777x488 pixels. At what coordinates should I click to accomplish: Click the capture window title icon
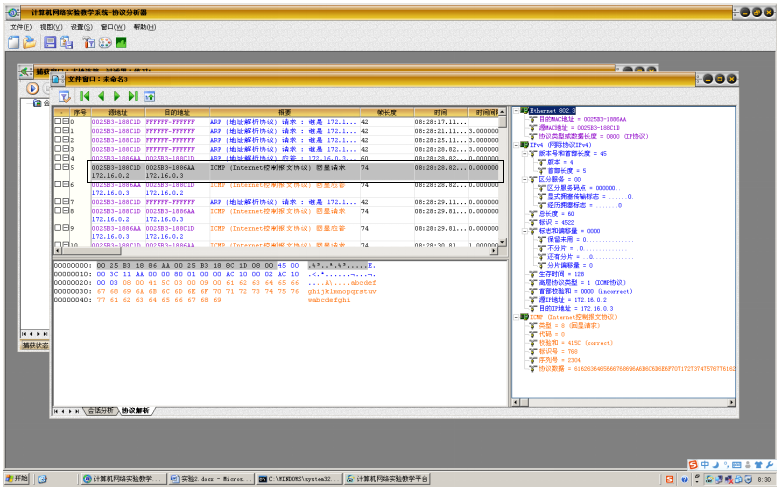click(25, 72)
